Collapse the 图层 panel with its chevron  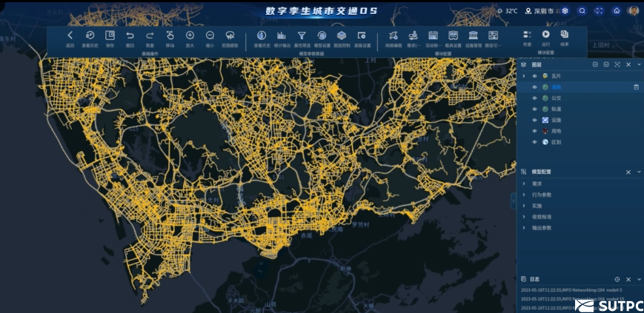pyautogui.click(x=639, y=65)
